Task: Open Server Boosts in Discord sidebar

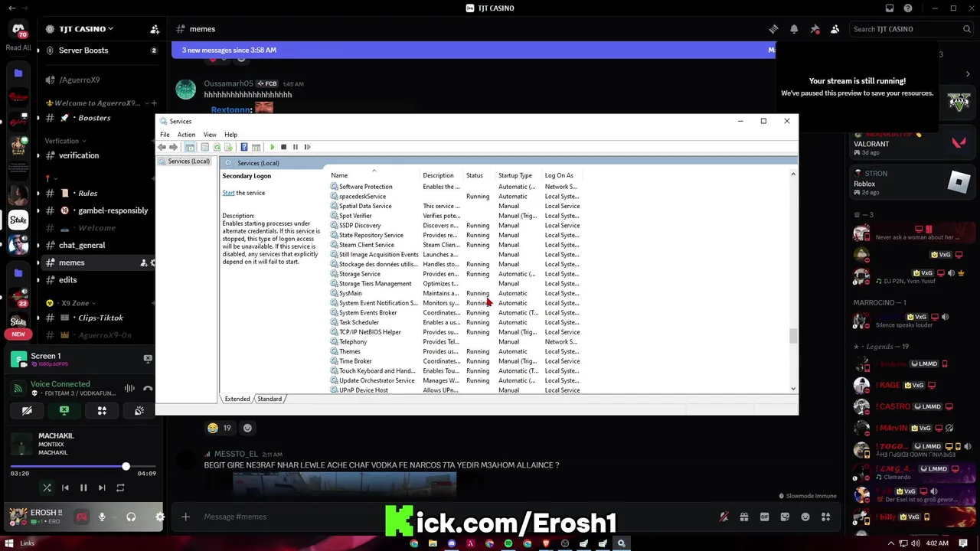Action: [x=83, y=51]
